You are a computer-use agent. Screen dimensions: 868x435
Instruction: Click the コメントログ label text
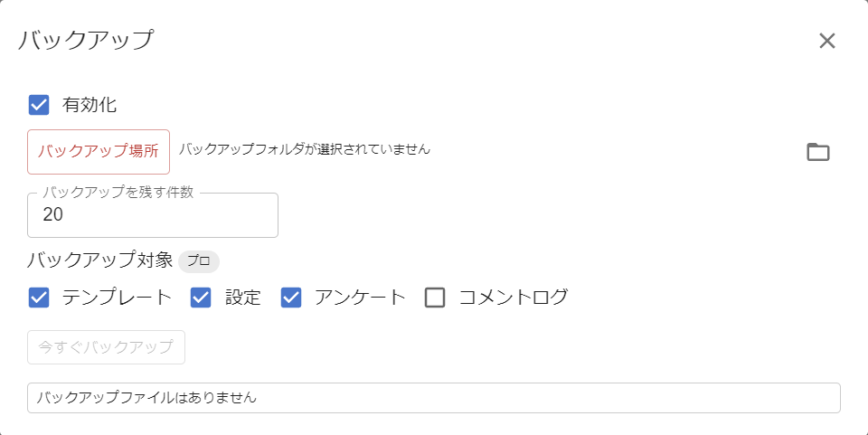(x=514, y=298)
